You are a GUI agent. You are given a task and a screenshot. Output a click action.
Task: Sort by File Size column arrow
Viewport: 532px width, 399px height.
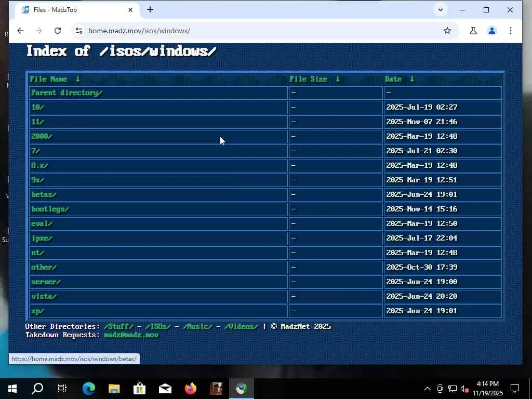pyautogui.click(x=338, y=79)
